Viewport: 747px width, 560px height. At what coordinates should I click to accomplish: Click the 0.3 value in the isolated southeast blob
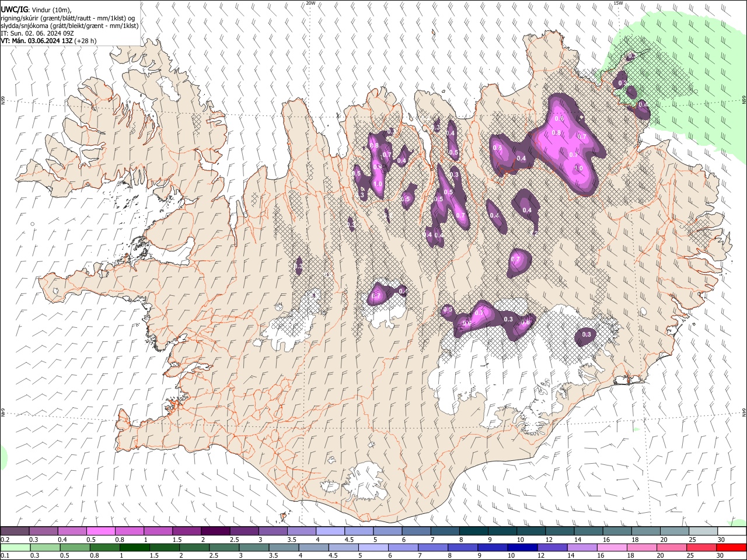pyautogui.click(x=587, y=334)
